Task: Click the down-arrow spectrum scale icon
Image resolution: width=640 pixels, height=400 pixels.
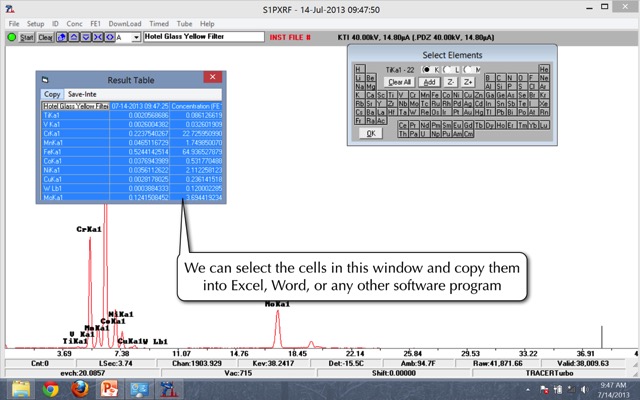Action: point(85,37)
